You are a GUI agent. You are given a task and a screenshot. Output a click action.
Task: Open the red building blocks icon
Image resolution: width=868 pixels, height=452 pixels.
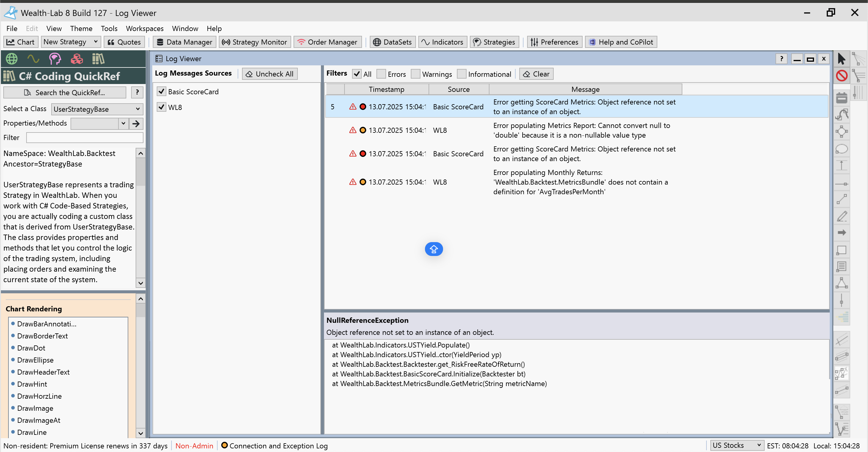(x=77, y=59)
